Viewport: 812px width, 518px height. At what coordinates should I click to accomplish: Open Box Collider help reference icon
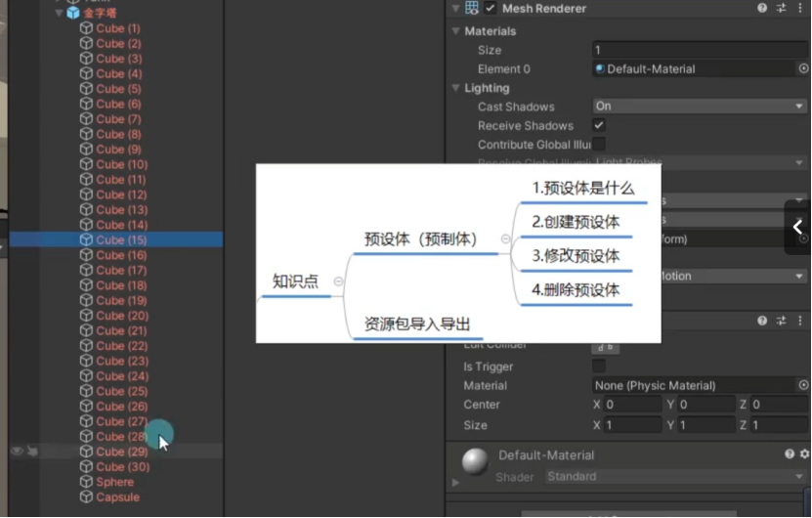(x=762, y=321)
